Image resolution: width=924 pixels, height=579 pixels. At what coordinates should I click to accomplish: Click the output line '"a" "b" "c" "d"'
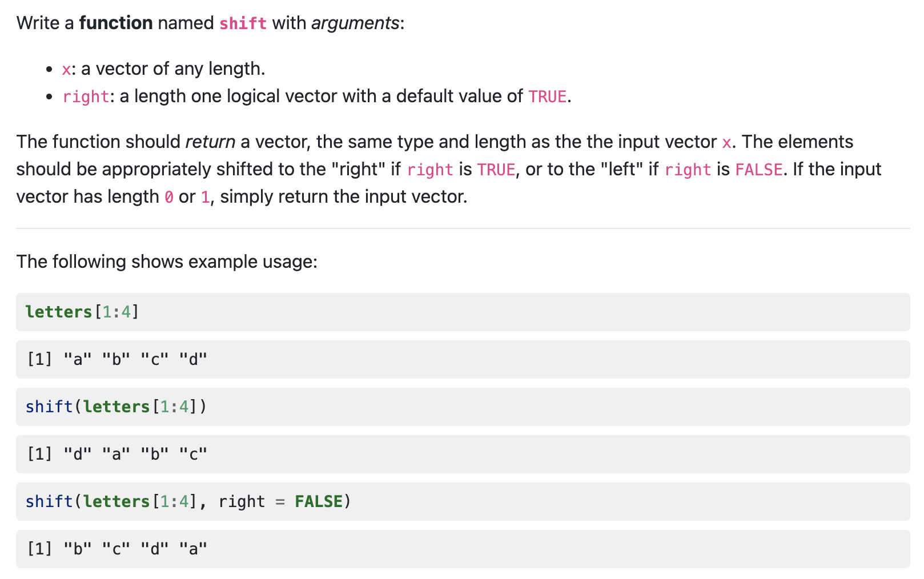click(463, 359)
